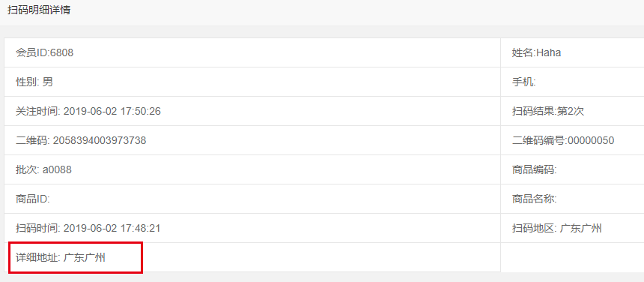Screen dimensions: 644x282
Task: Select the 会员ID:6808 cell
Action: [252, 52]
